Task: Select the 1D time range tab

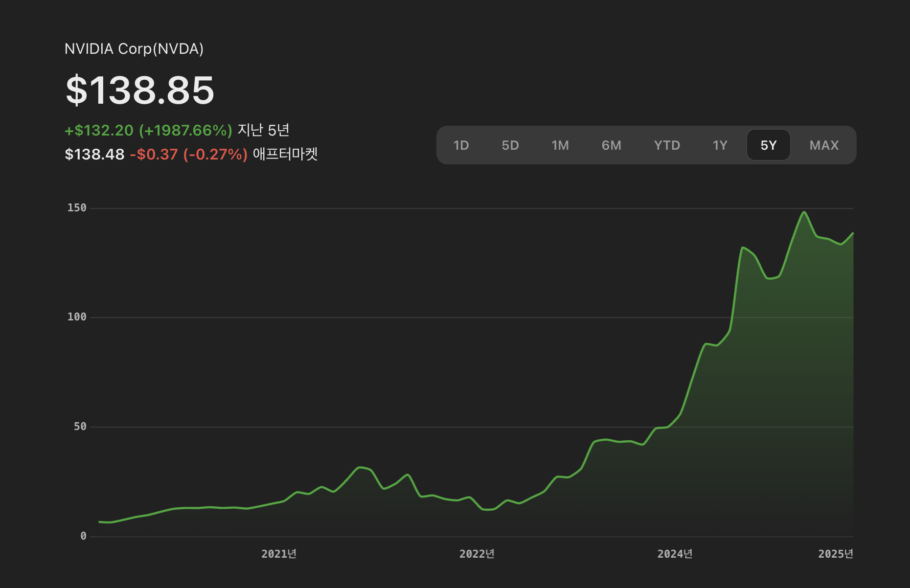Action: tap(461, 145)
